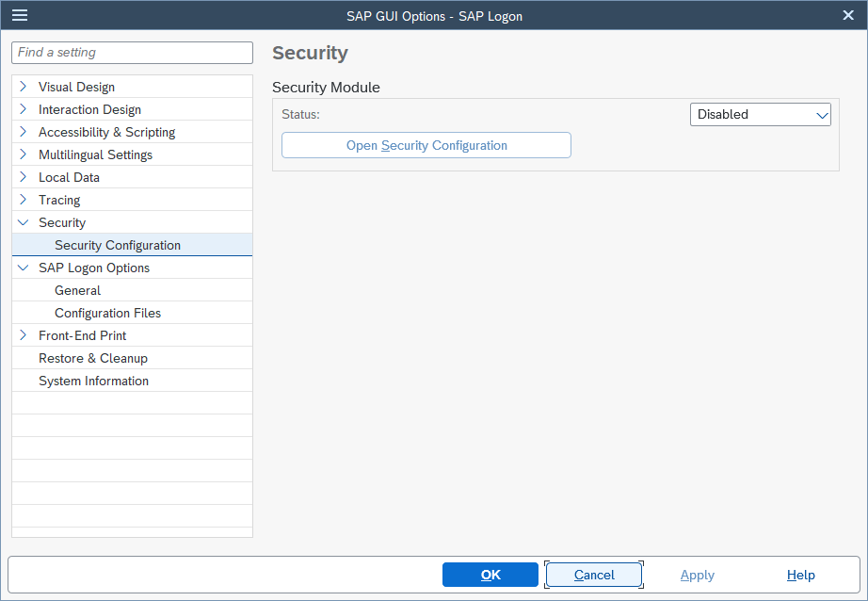Open the System Information page
This screenshot has width=868, height=601.
click(x=93, y=381)
